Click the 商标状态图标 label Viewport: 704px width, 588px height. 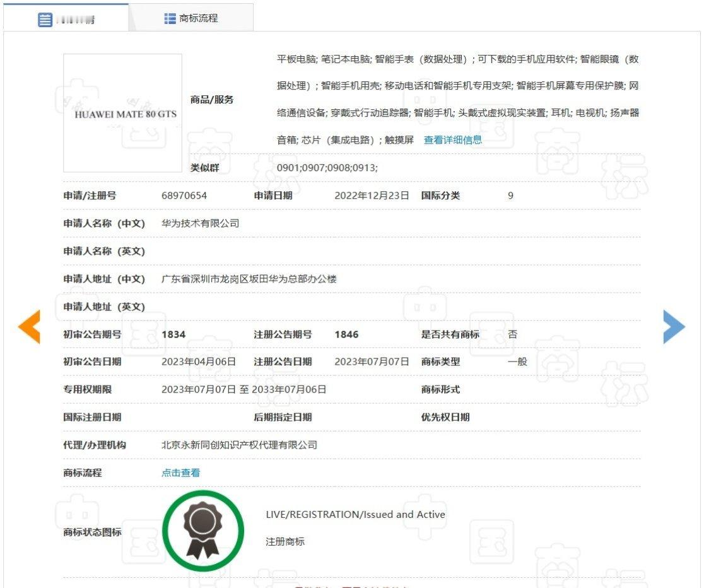point(93,532)
